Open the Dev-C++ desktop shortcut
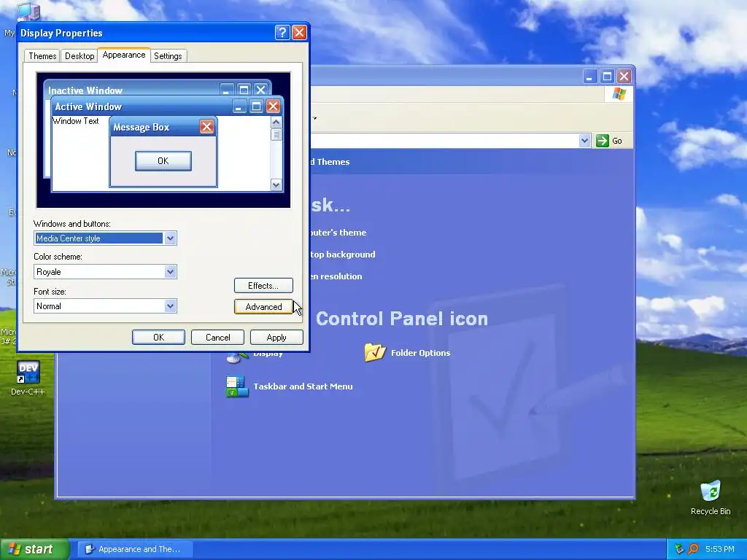The height and width of the screenshot is (560, 747). (28, 378)
